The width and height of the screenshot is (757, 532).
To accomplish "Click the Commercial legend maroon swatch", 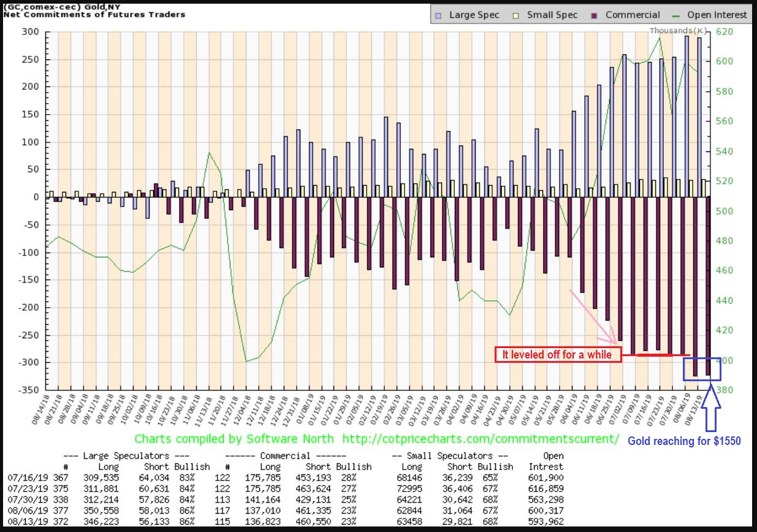I will (x=594, y=15).
